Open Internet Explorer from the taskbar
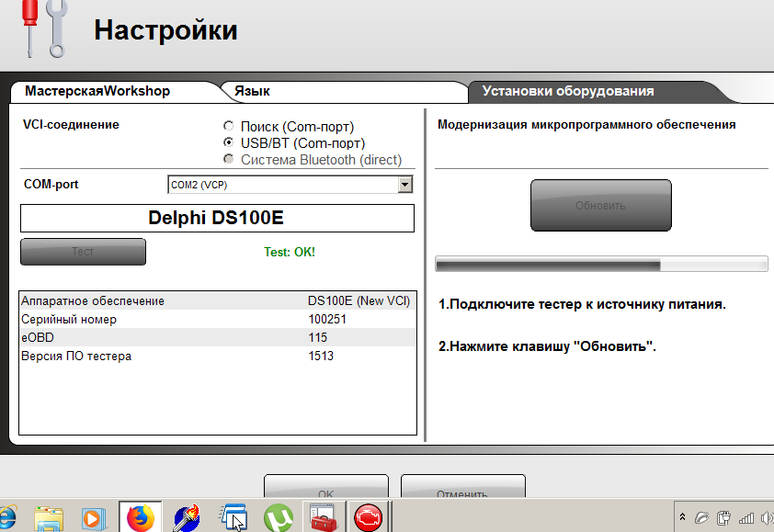This screenshot has width=774, height=532. (7, 517)
